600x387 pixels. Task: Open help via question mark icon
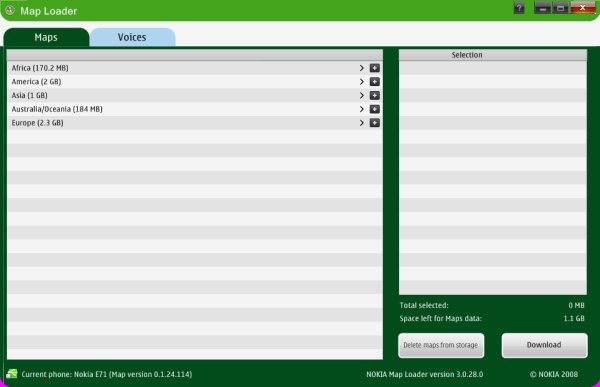tap(519, 8)
